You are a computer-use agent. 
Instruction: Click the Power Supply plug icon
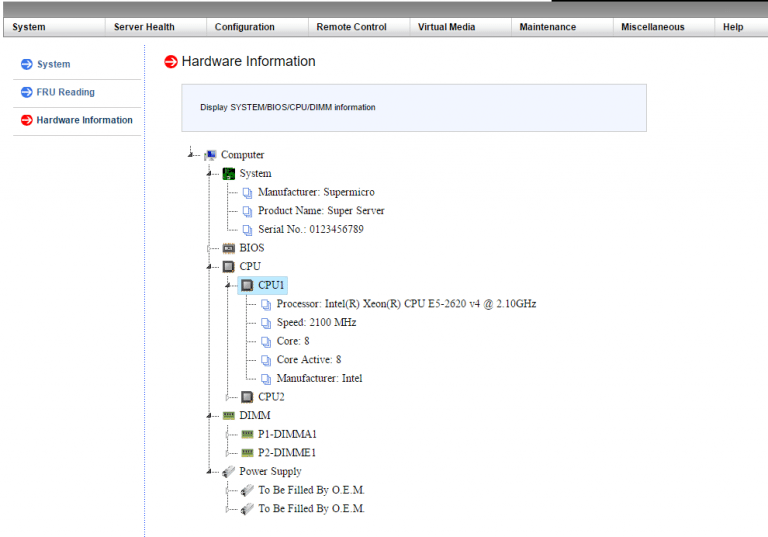pyautogui.click(x=229, y=472)
